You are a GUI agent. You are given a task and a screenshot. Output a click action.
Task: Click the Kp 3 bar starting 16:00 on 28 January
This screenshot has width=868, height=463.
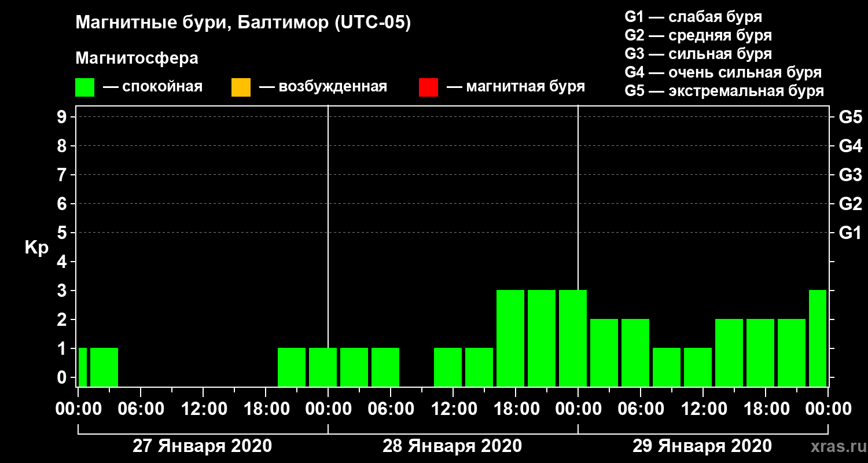tap(510, 338)
